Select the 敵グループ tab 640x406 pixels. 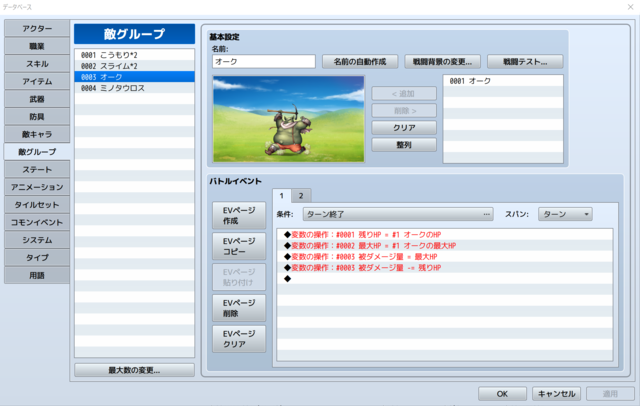coord(37,152)
